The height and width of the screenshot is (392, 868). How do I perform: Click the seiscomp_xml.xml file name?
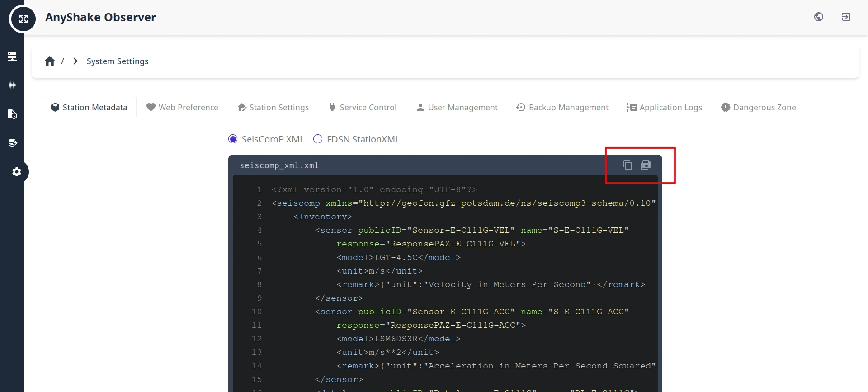[279, 165]
